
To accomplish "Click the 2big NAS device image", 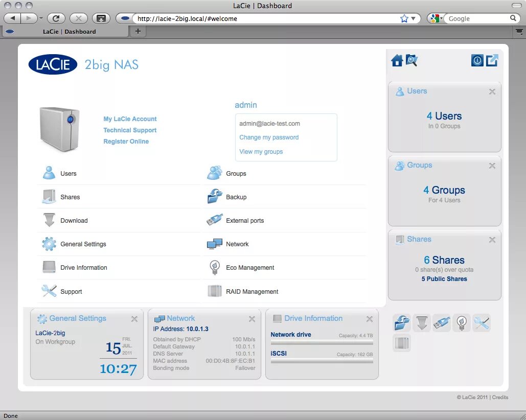I will tap(60, 129).
